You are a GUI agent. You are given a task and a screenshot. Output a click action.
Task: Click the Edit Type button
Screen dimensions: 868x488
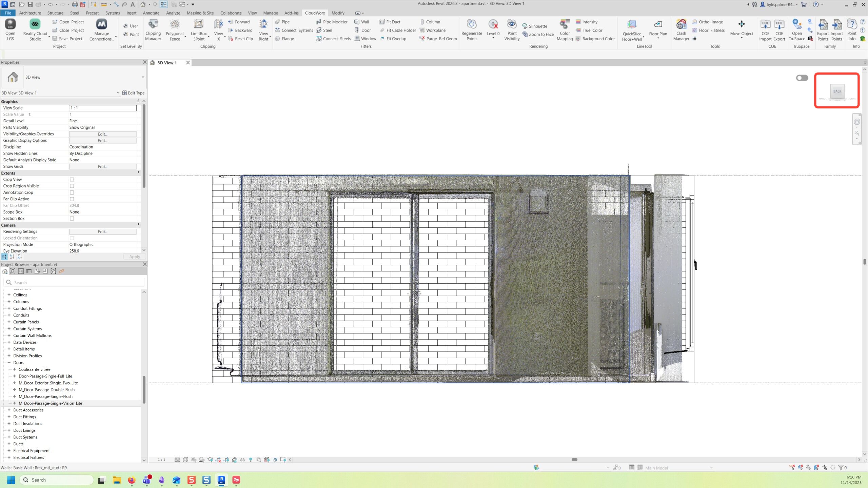click(x=133, y=93)
